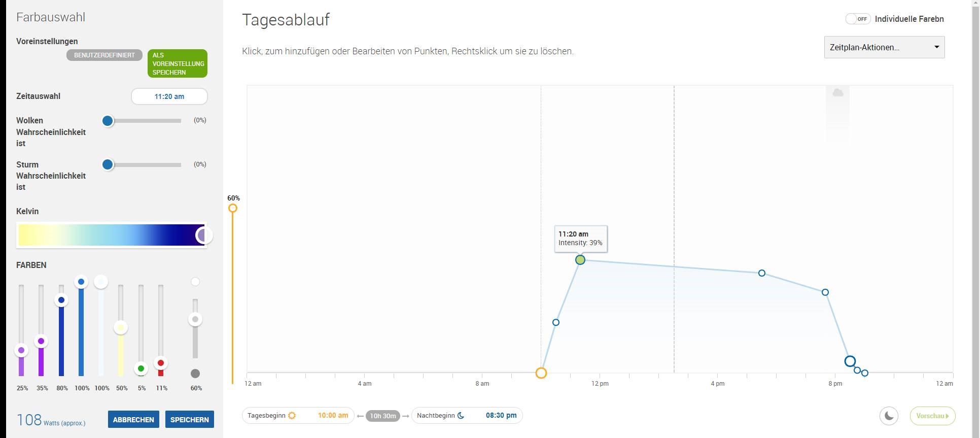
Task: Click the orange sunrise marker on the timeline
Action: (541, 373)
